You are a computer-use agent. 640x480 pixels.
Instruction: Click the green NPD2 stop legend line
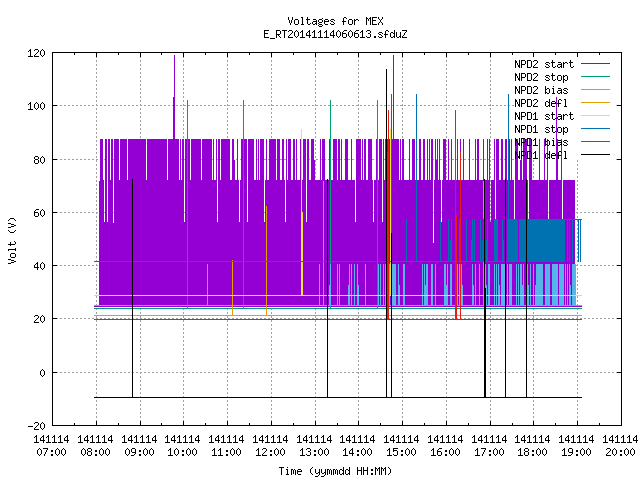pyautogui.click(x=596, y=76)
